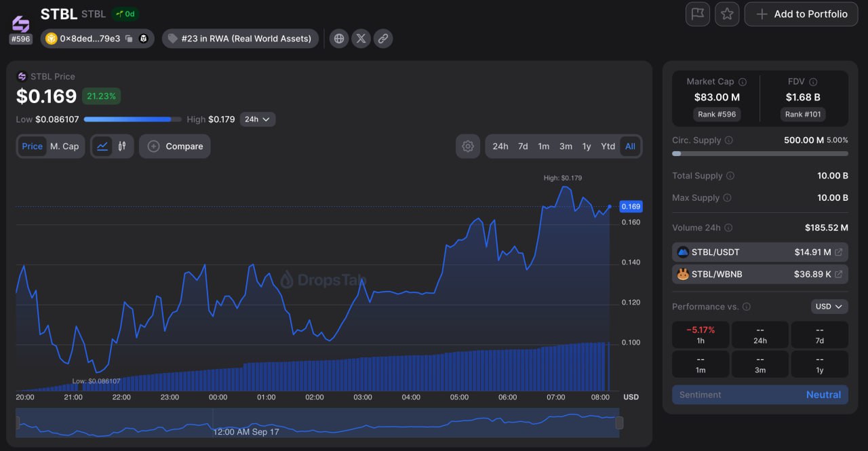Click the right handle of chart navigator
Image resolution: width=868 pixels, height=451 pixels.
coord(619,423)
